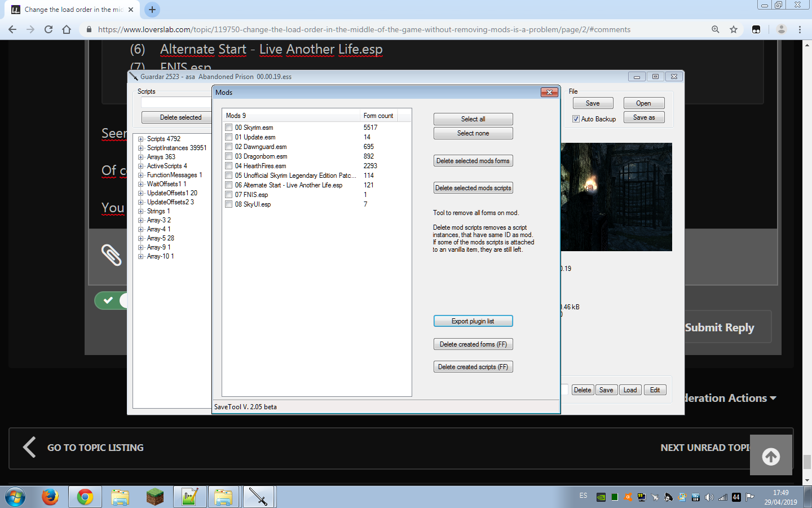
Task: Click Delete created forms (FF)
Action: [x=473, y=344]
